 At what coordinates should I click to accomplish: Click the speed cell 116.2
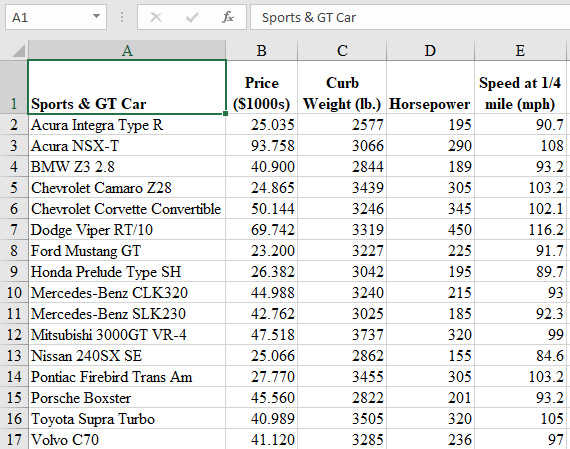pos(520,230)
